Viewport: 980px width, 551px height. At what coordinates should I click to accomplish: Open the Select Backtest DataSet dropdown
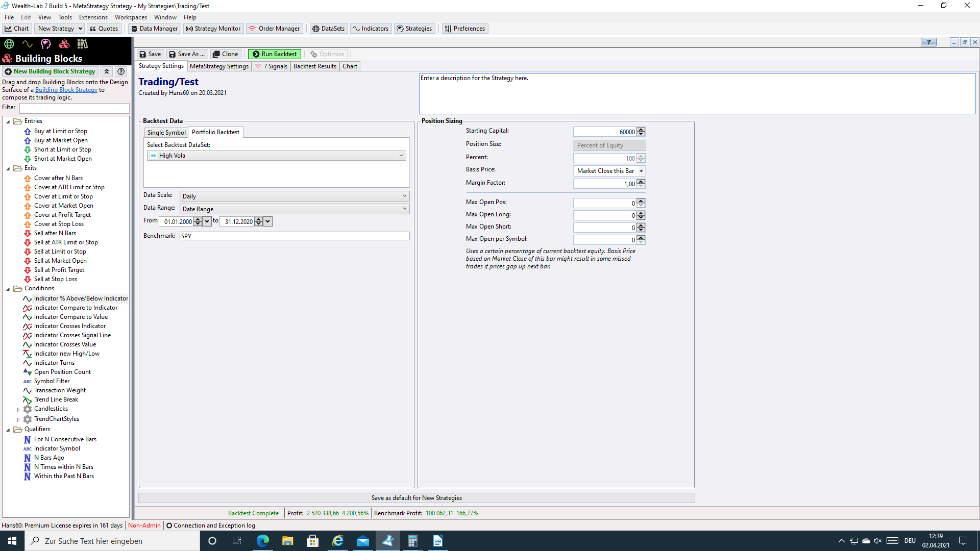[401, 156]
